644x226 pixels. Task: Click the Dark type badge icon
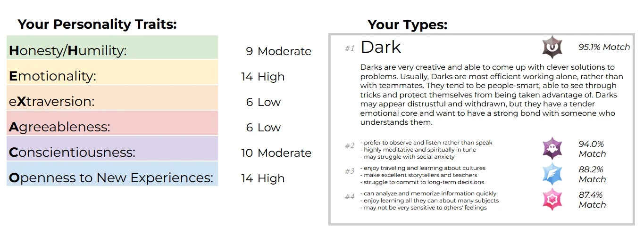pyautogui.click(x=551, y=47)
